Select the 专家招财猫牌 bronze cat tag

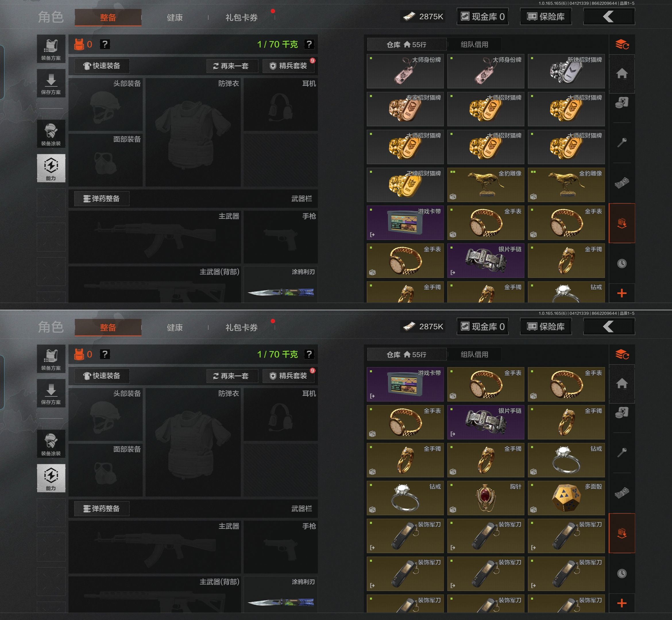pos(405,109)
